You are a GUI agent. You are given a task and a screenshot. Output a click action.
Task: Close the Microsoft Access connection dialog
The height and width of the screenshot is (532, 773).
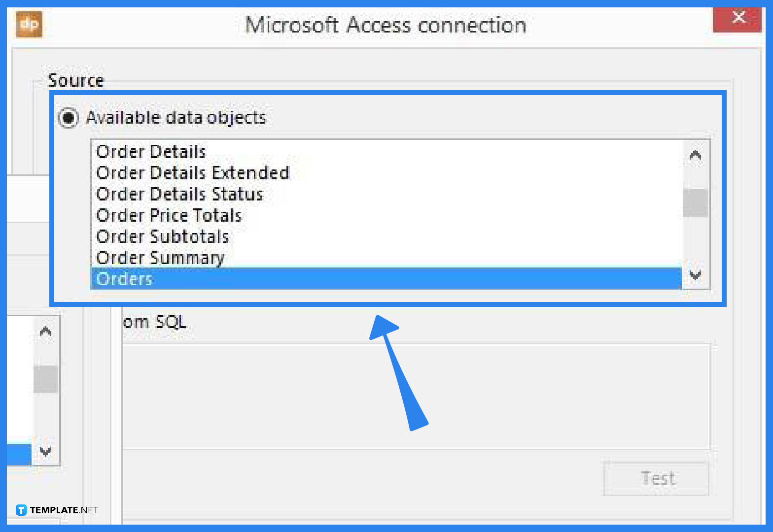tap(738, 18)
